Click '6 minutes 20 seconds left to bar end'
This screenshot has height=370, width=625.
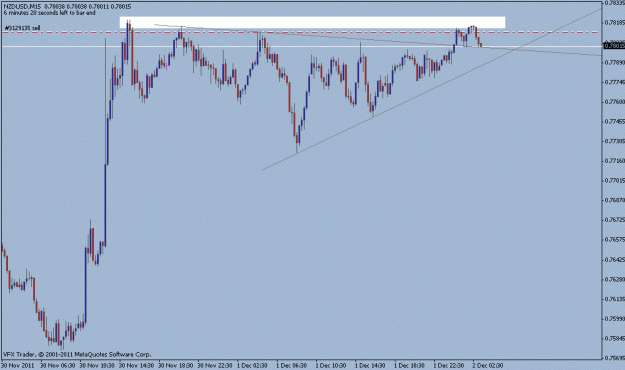(x=49, y=13)
